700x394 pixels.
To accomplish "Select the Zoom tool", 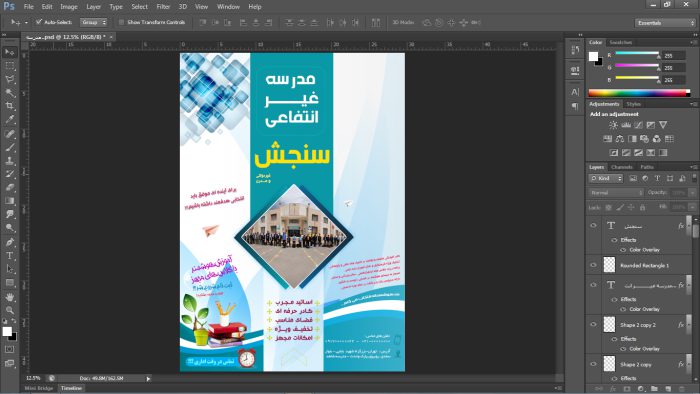I will pos(9,310).
